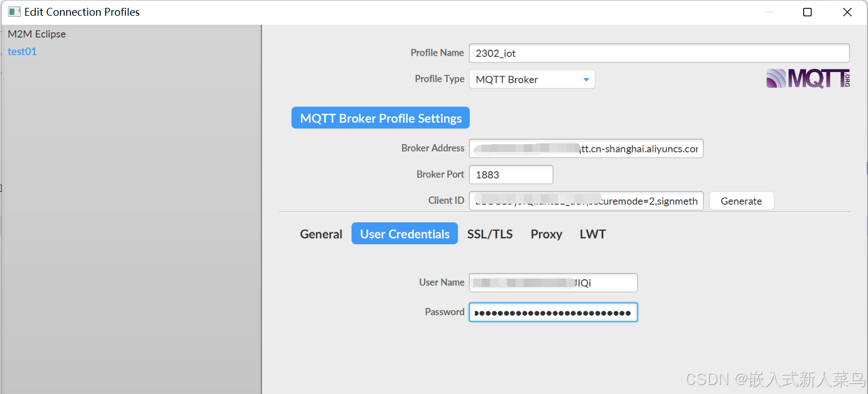This screenshot has width=868, height=394.
Task: Open the Profile Type dropdown arrow
Action: (586, 79)
